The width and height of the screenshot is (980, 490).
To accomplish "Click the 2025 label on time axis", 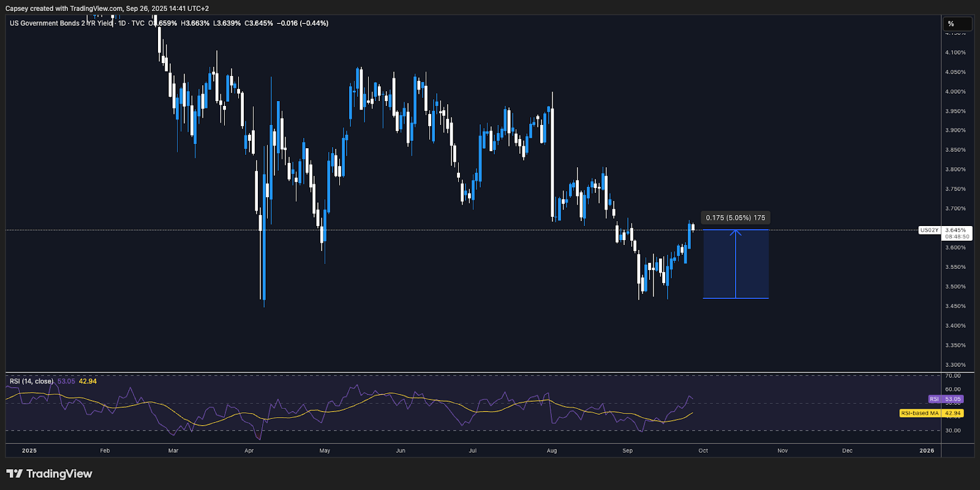I will point(29,451).
